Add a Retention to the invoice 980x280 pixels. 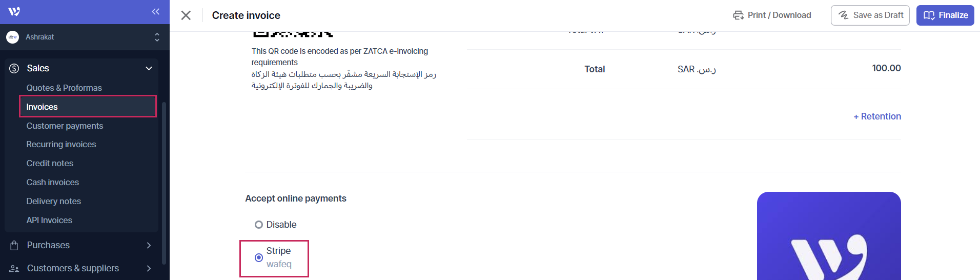point(877,116)
